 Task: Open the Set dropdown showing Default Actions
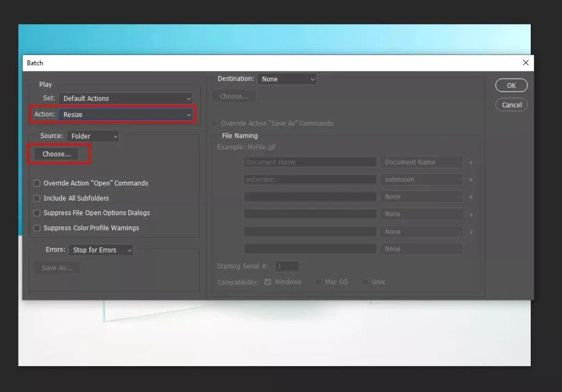(125, 98)
